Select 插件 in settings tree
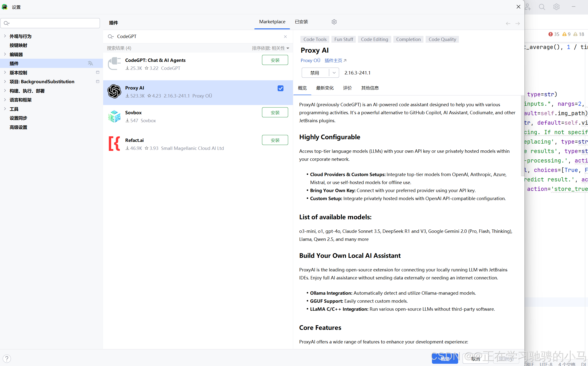The width and height of the screenshot is (588, 366). (51, 63)
